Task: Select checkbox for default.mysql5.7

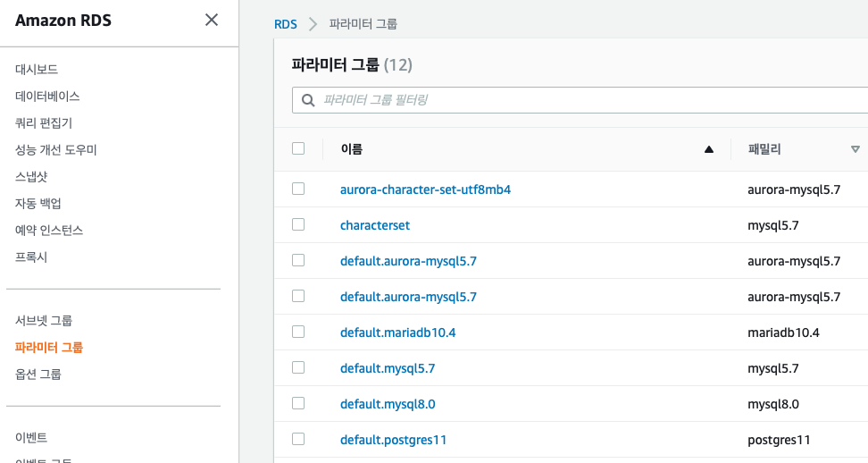Action: tap(298, 367)
